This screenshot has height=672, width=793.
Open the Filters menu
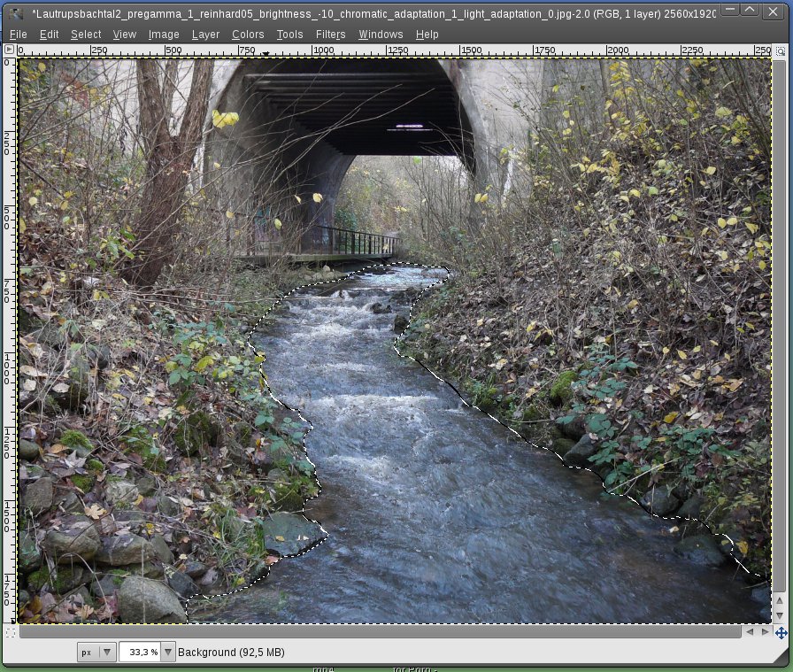330,35
